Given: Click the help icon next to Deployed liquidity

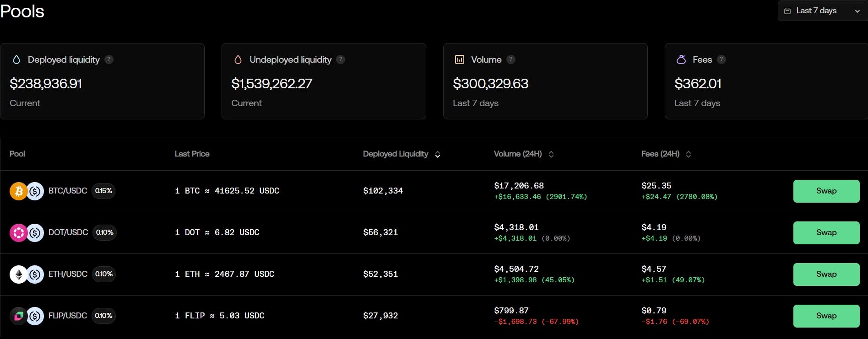Looking at the screenshot, I should (x=109, y=59).
